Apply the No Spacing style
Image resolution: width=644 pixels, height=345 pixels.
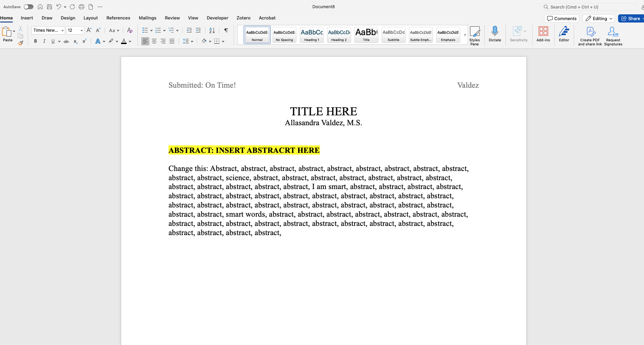point(284,35)
